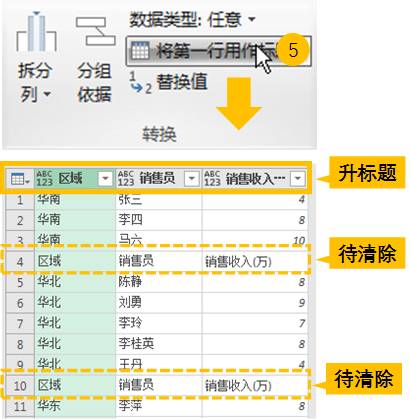The image size is (410, 419).
Task: Click cell 刘勇 in row 6
Action: [x=159, y=303]
